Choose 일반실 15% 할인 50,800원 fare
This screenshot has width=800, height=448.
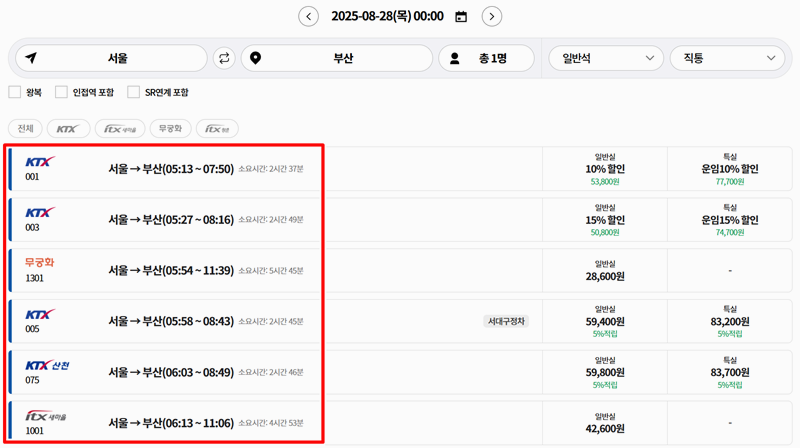tap(605, 220)
